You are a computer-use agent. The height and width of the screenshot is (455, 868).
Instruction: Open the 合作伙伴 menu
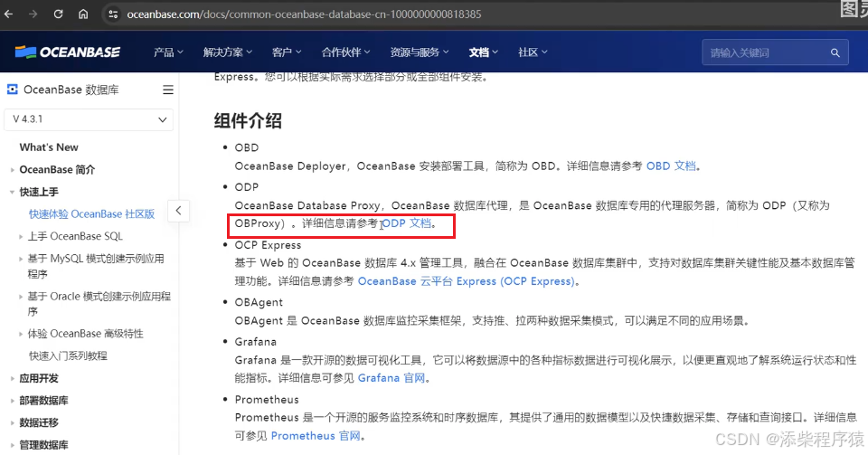[345, 52]
